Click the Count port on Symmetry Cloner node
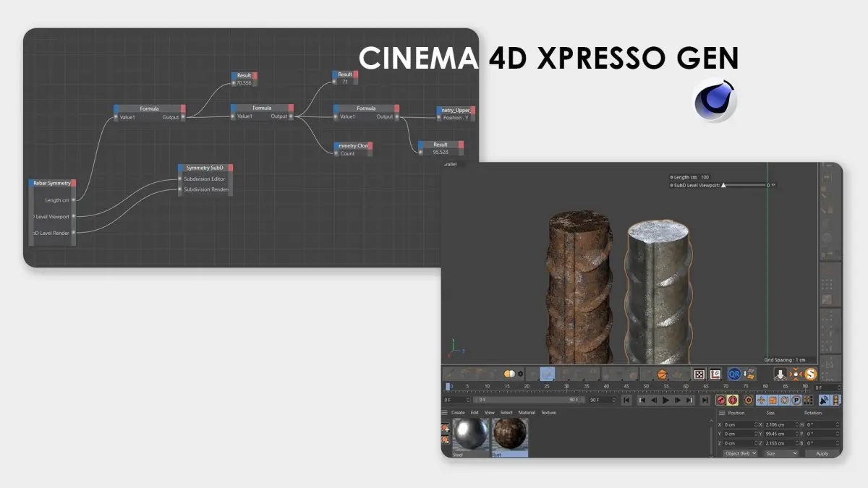Screen dimensions: 868x488 point(336,153)
